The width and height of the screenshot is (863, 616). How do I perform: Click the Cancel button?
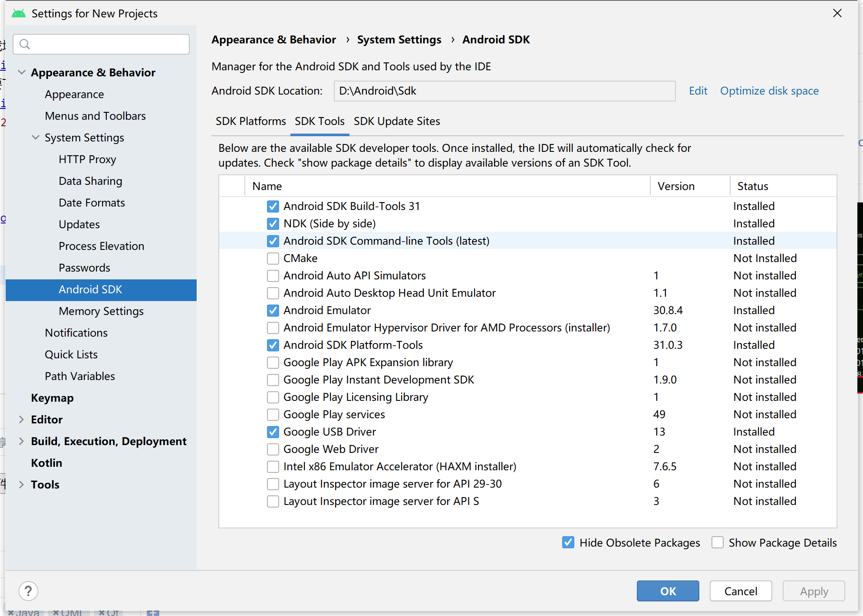click(x=741, y=591)
